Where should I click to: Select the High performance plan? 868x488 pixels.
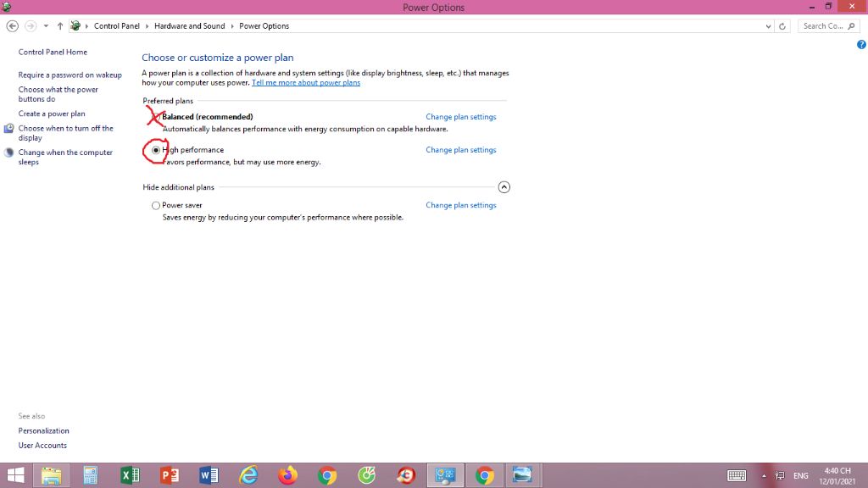(156, 150)
